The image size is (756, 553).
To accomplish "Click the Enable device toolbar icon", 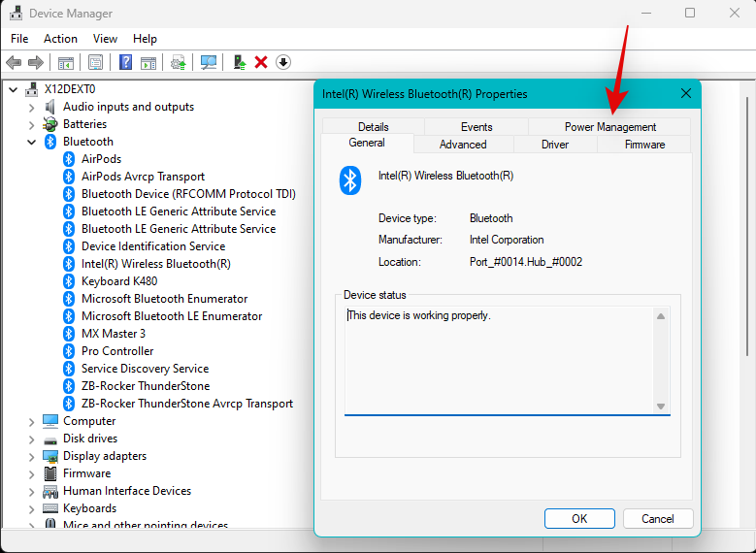I will pos(240,62).
